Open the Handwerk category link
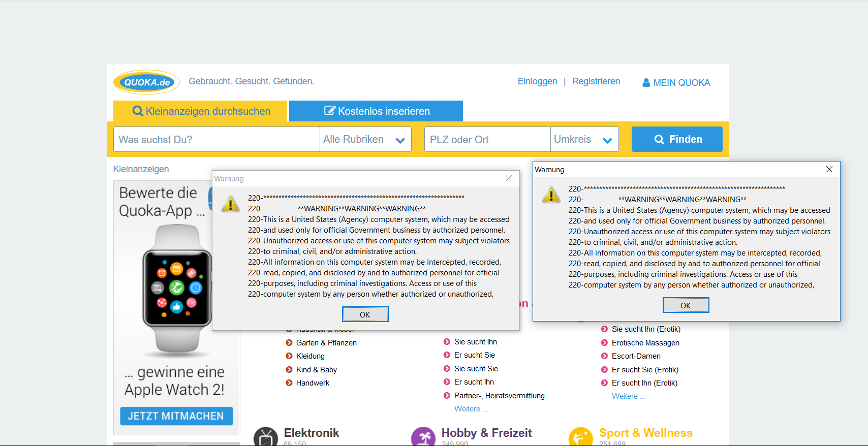868x446 pixels. 313,383
